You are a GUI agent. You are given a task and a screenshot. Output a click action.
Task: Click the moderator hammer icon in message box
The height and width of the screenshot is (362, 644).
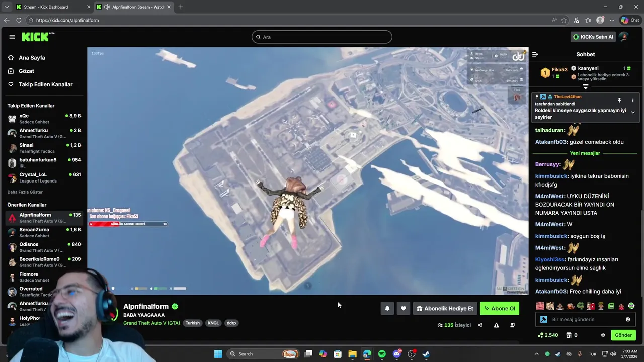click(544, 319)
